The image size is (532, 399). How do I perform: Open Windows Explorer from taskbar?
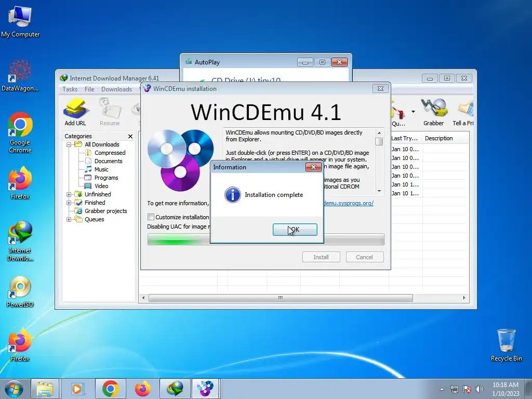click(x=45, y=389)
